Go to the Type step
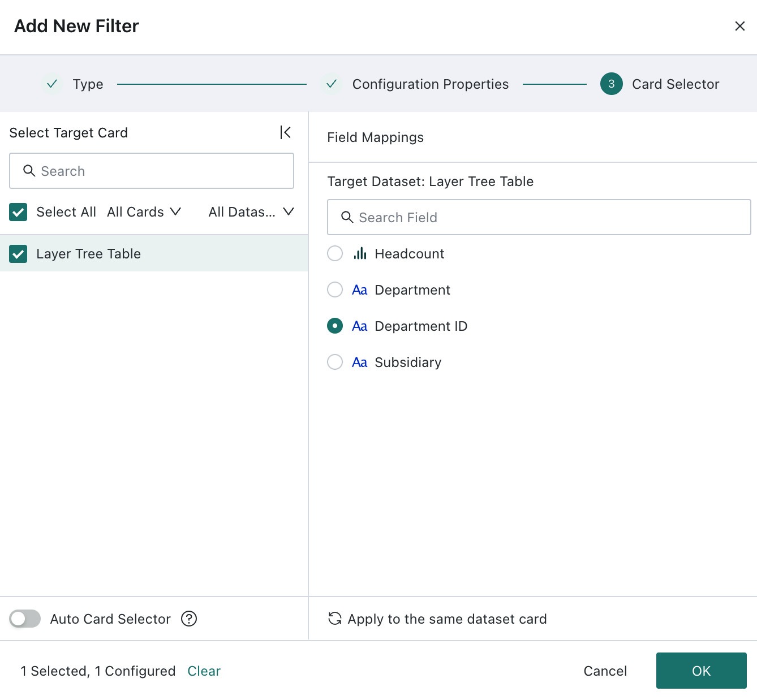757x700 pixels. point(74,84)
